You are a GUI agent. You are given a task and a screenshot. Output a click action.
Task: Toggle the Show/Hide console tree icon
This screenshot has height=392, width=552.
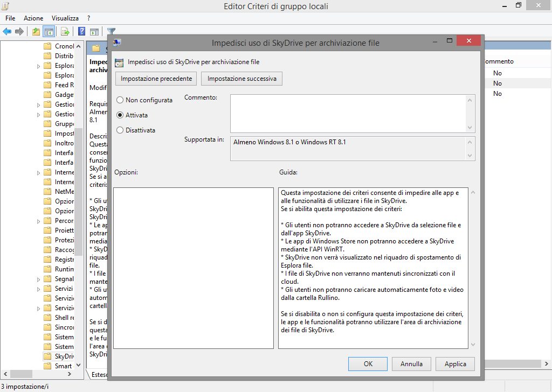49,31
